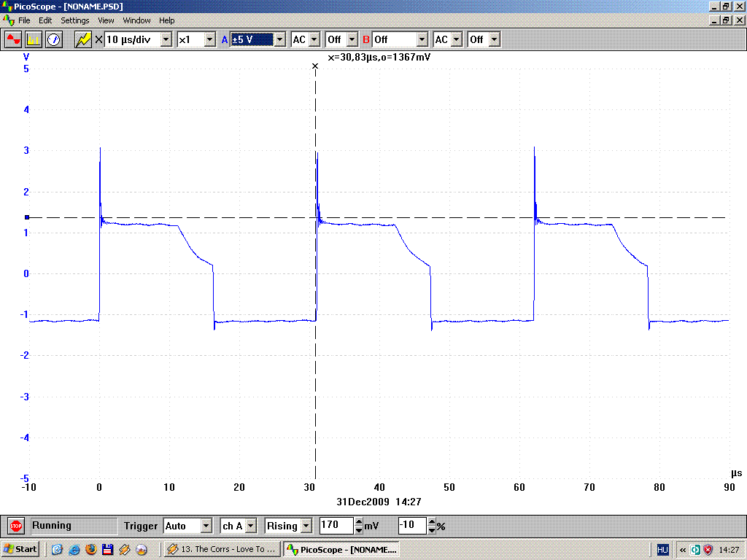This screenshot has width=747, height=560.
Task: Click the x cursor marker atop the vertical ruler
Action: [315, 66]
